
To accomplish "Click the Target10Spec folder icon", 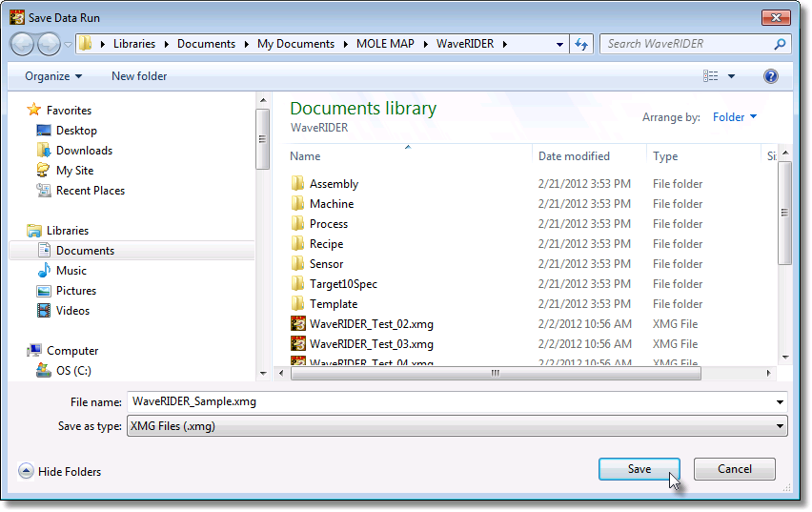I will (x=297, y=284).
